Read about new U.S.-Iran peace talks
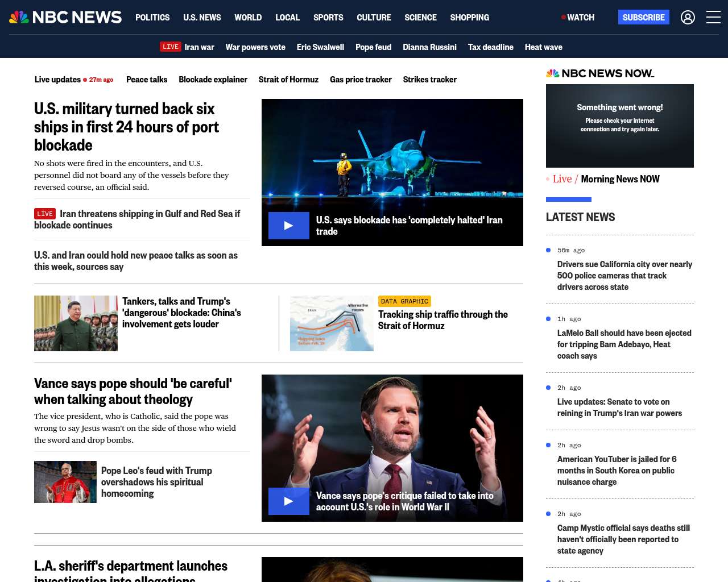 (136, 261)
